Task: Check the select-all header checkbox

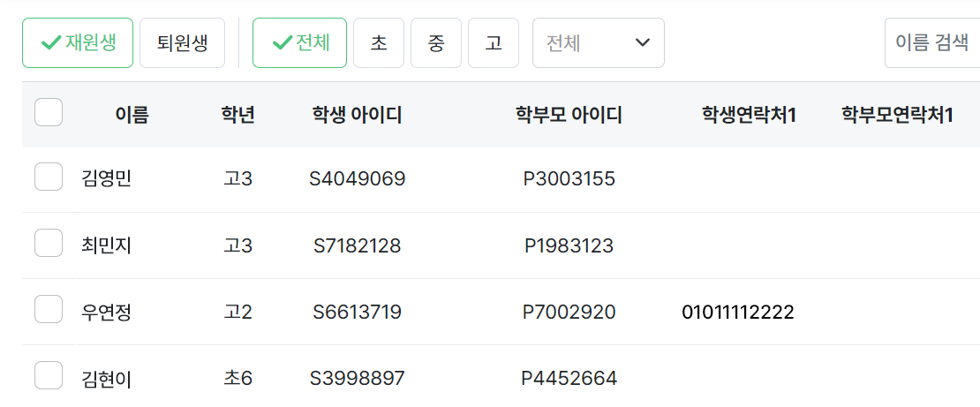Action: click(x=49, y=113)
